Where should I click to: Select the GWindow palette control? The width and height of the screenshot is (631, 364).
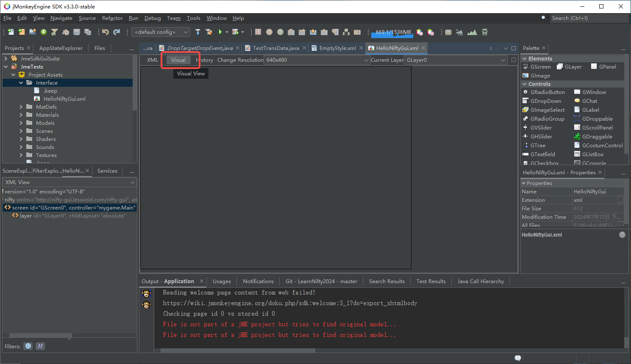(x=590, y=92)
